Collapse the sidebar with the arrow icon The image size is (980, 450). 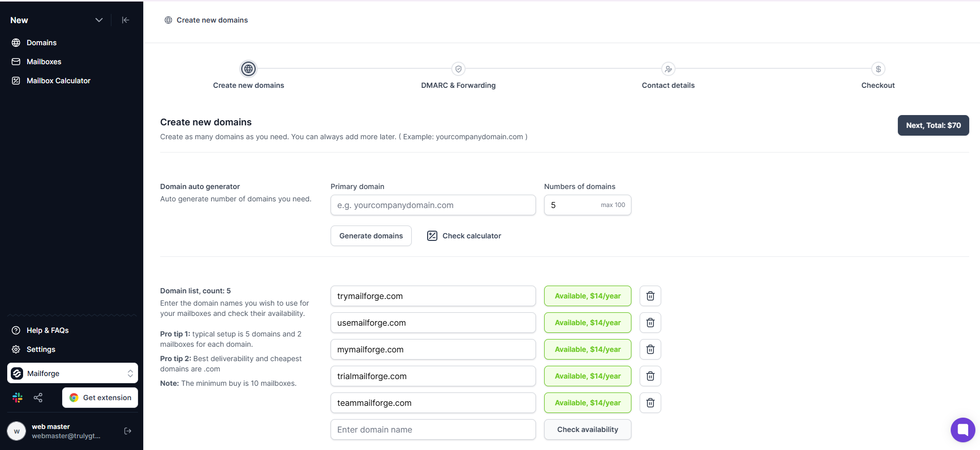pyautogui.click(x=125, y=20)
